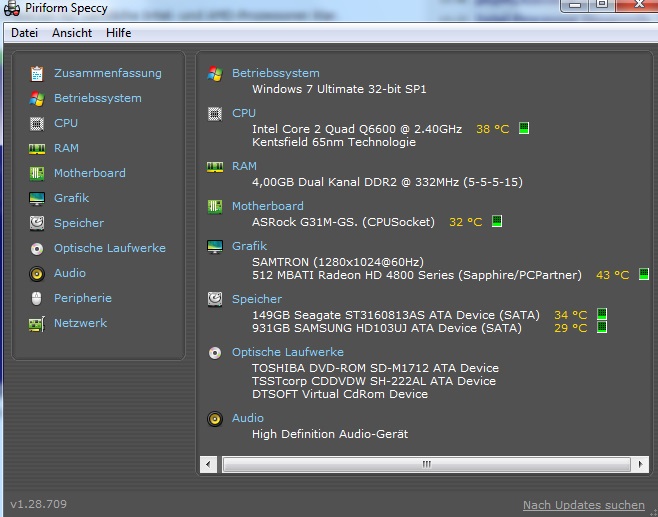Open Speicher section from sidebar
The image size is (658, 517).
click(79, 223)
